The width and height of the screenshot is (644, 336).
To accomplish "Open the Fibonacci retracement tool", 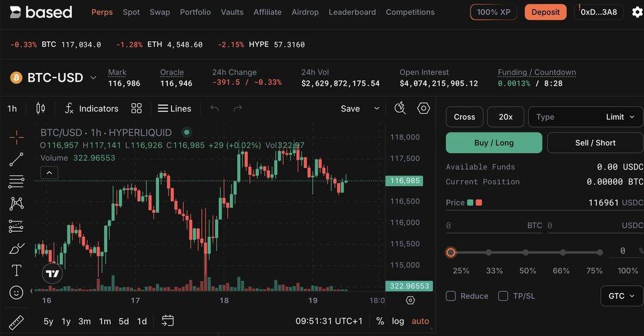I will 16,181.
